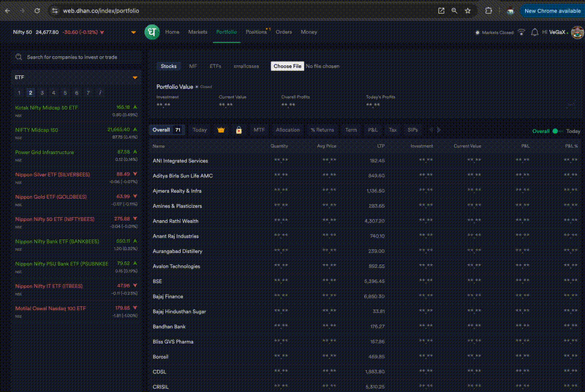Click the Chrome profile icon
The height and width of the screenshot is (392, 585).
coord(510,11)
